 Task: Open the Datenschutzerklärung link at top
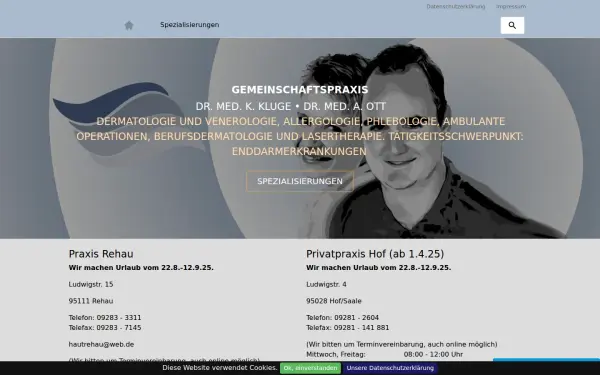point(456,7)
